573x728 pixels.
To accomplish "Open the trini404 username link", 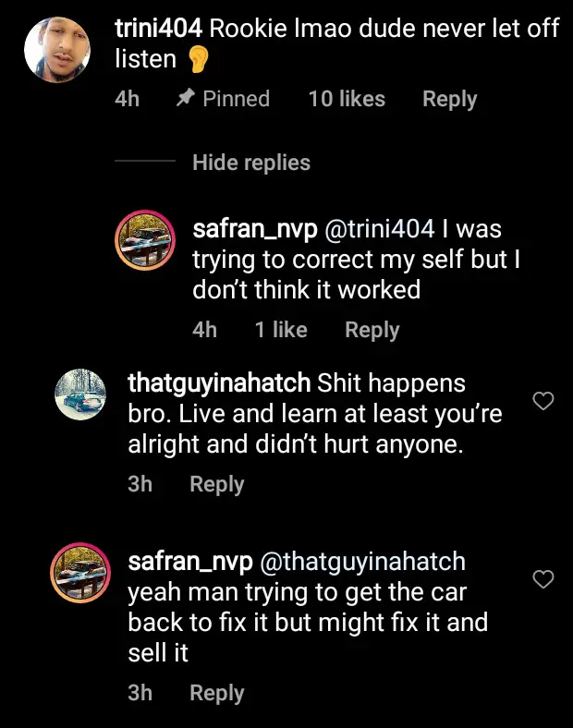I will coord(159,28).
